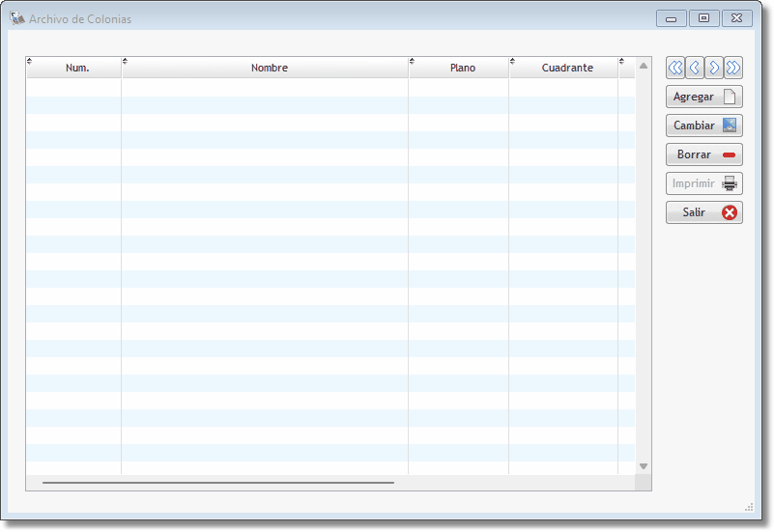Go to the previous record arrow

coord(695,68)
